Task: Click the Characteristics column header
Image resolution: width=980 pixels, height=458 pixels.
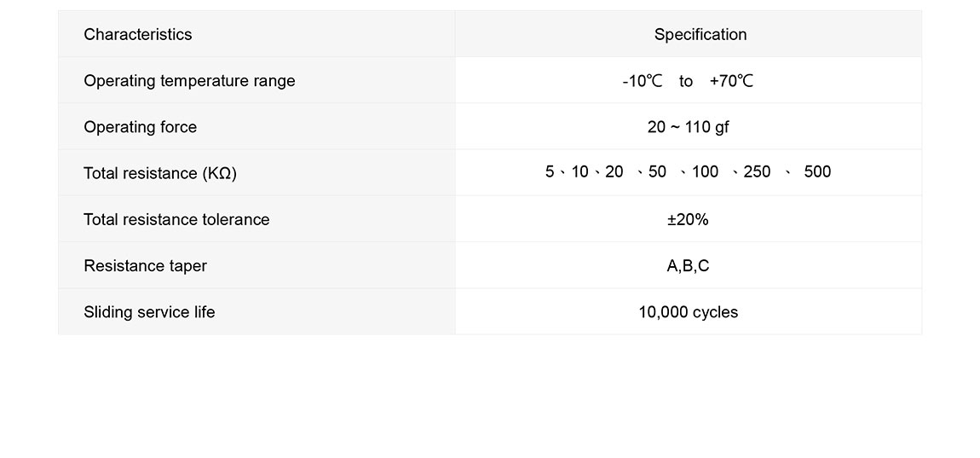Action: point(138,34)
